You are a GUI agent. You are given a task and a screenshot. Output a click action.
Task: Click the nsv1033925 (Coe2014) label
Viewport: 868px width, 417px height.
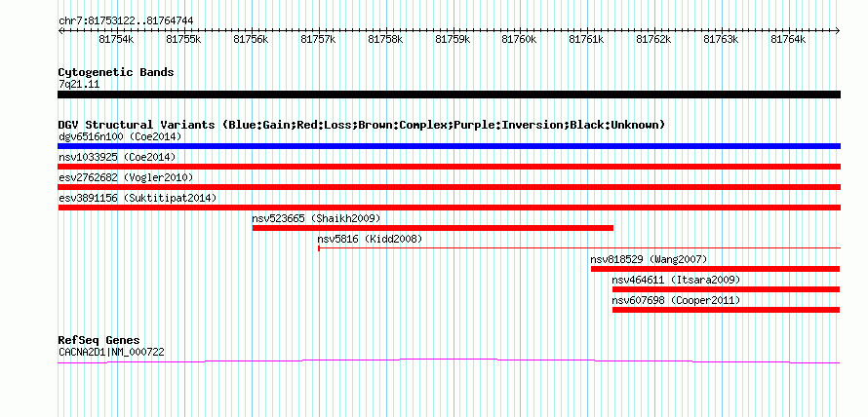pyautogui.click(x=117, y=157)
